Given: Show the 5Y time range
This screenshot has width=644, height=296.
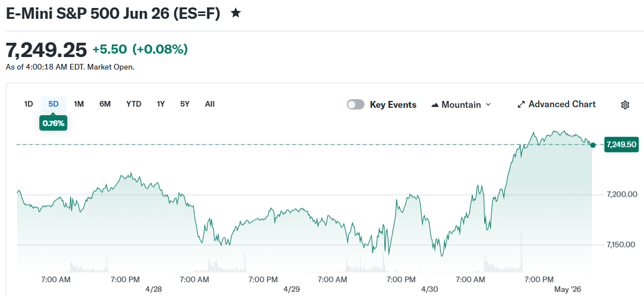Looking at the screenshot, I should click(x=185, y=104).
